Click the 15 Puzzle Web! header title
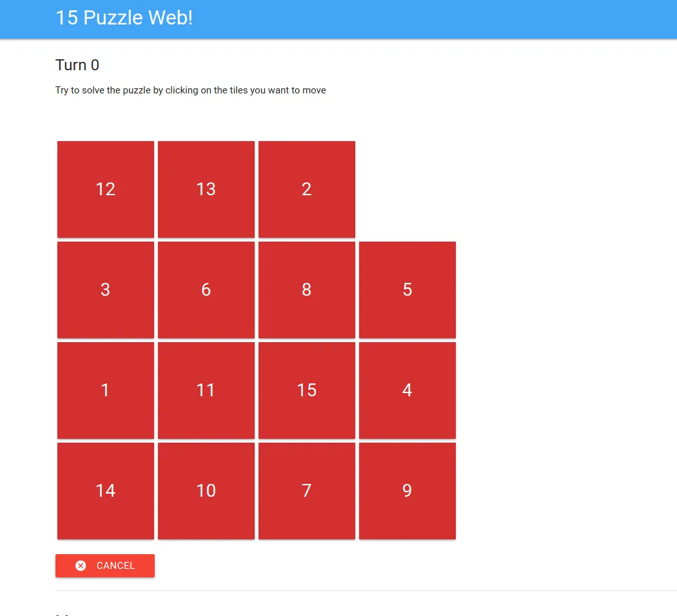 coord(124,18)
